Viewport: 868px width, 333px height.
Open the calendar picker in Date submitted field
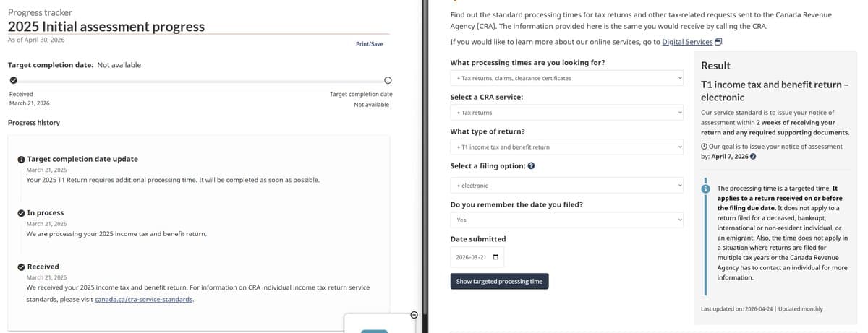[x=495, y=257]
